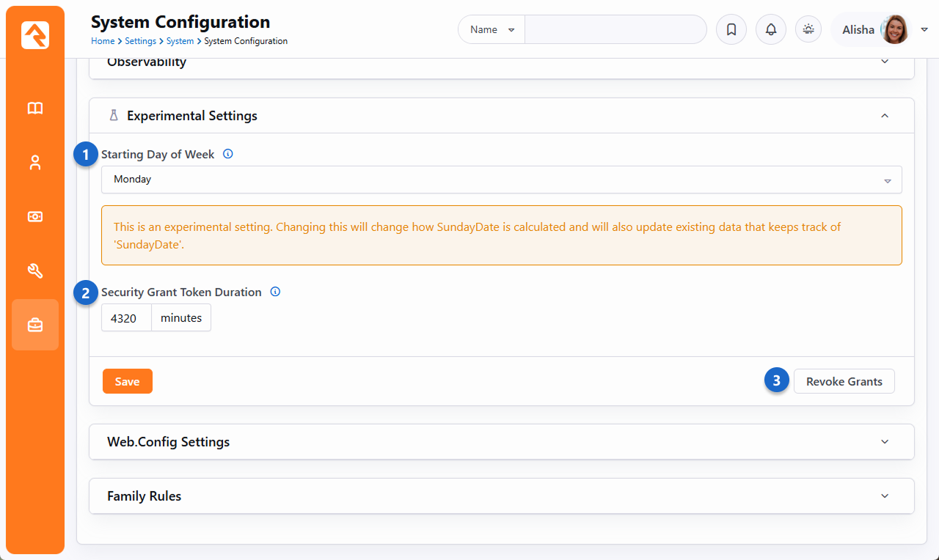
Task: Click info icon beside Security Grant Token Duration
Action: [275, 292]
